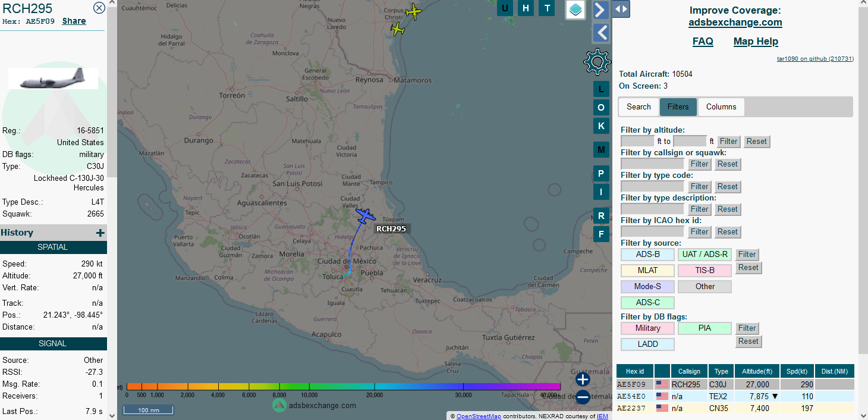868x420 pixels.
Task: Select the Mode-S source filter
Action: pyautogui.click(x=647, y=287)
